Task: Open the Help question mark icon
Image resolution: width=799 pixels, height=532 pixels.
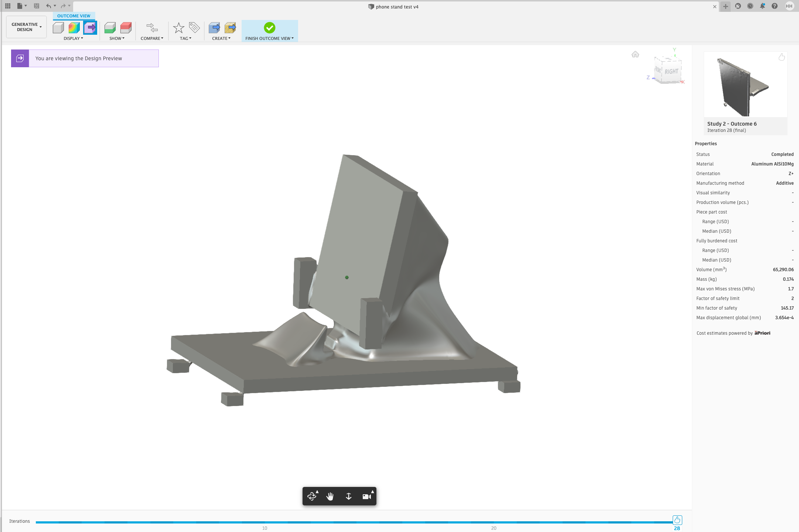Action: click(x=775, y=6)
